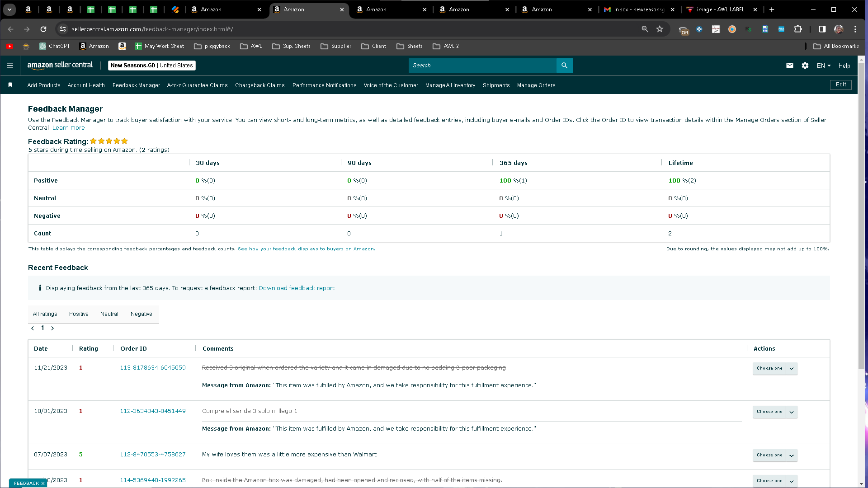
Task: Select the All ratings tab
Action: coord(45,314)
